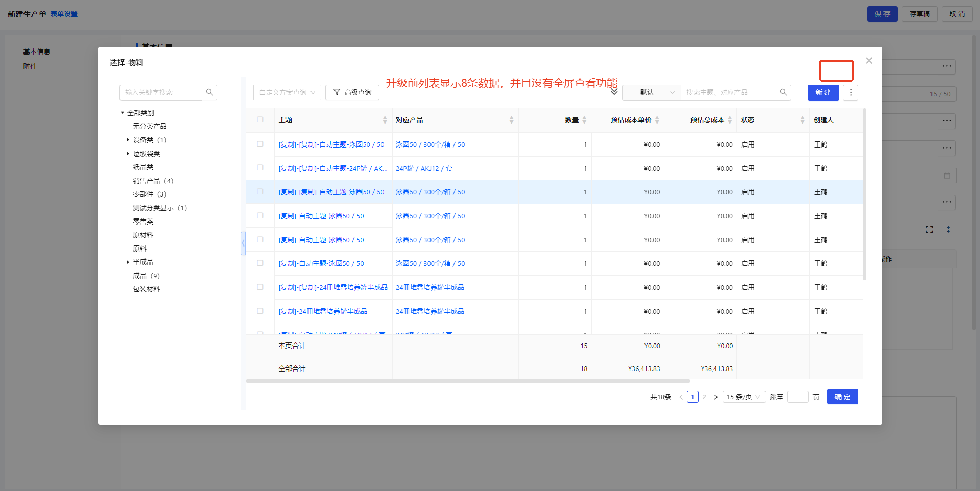Check the highlighted third row checkbox
The image size is (980, 491).
coord(260,191)
